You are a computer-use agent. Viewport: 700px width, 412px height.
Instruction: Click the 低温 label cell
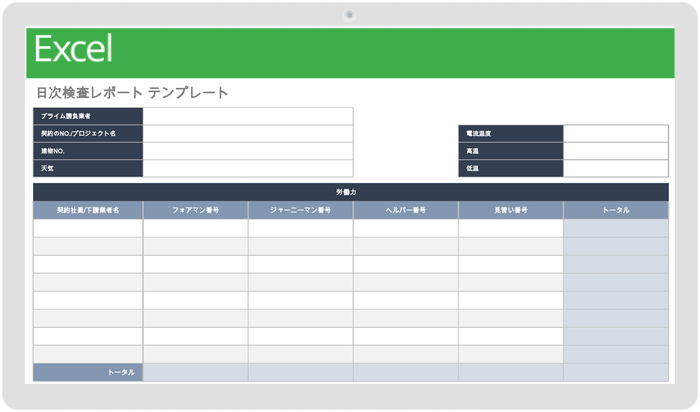(x=511, y=168)
